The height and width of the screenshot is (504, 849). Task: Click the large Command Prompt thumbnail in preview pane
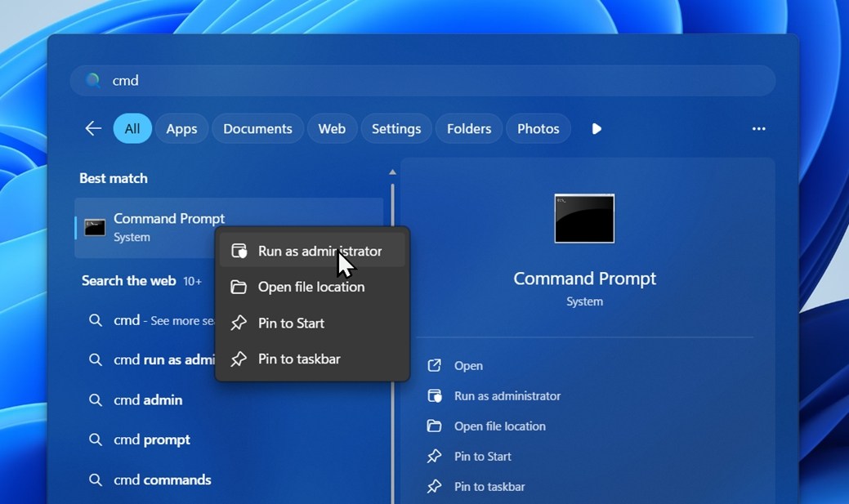pos(585,219)
